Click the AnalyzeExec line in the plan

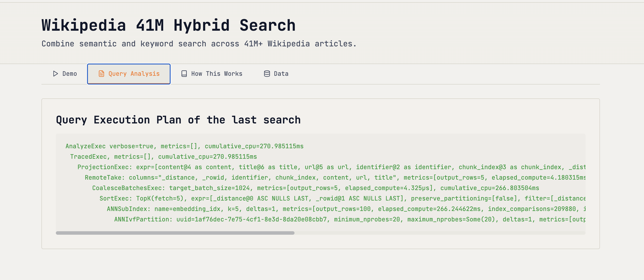click(184, 146)
